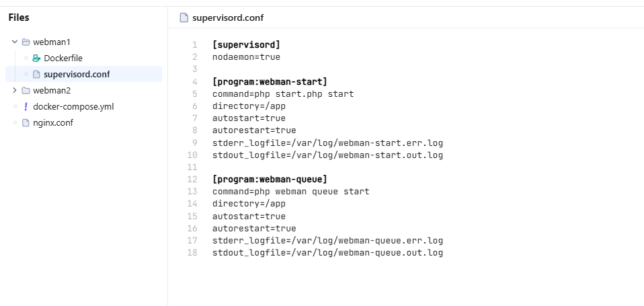Click the nodaemon=true code line
The height and width of the screenshot is (306, 644).
(x=246, y=57)
